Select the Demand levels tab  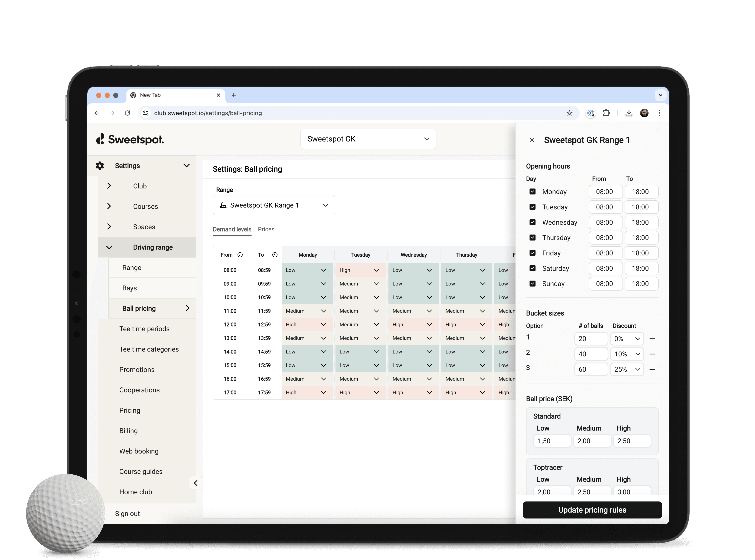(232, 229)
